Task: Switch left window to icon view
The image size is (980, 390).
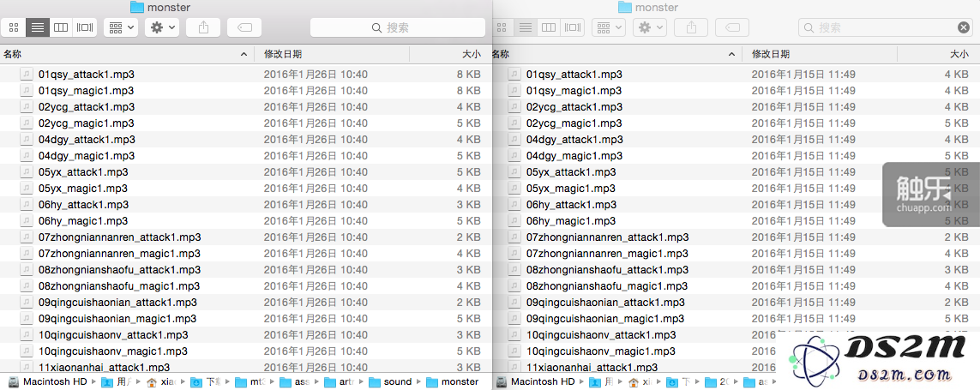Action: [14, 27]
